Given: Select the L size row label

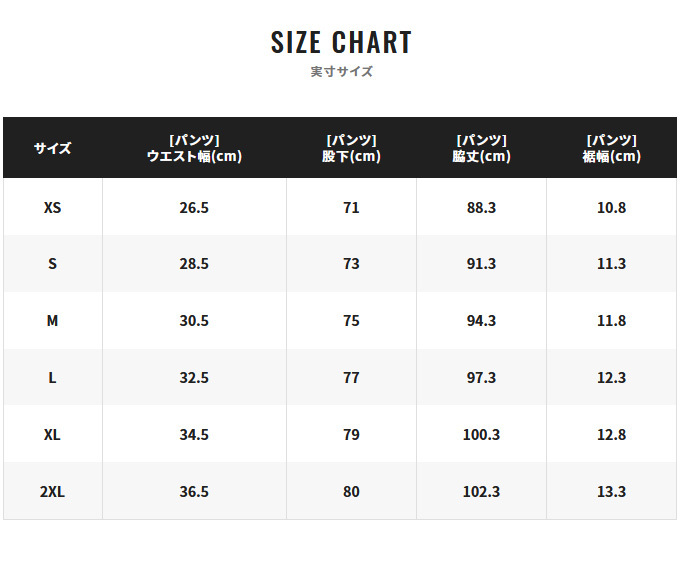Looking at the screenshot, I should point(52,378).
